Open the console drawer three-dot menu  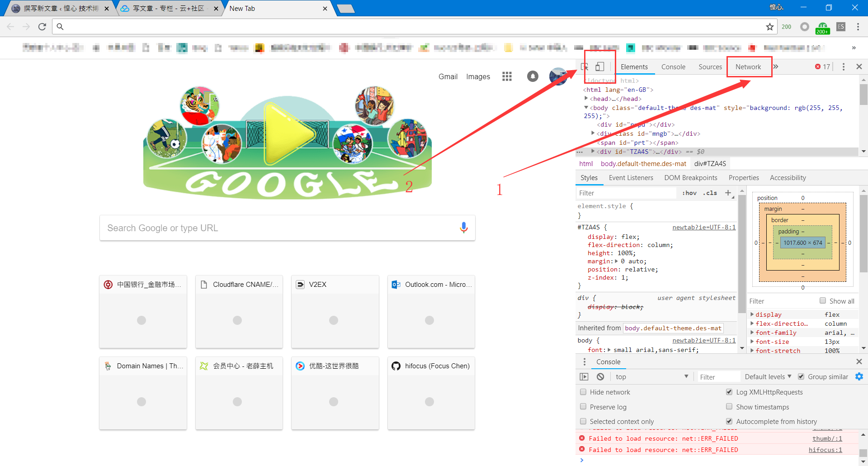pos(585,361)
